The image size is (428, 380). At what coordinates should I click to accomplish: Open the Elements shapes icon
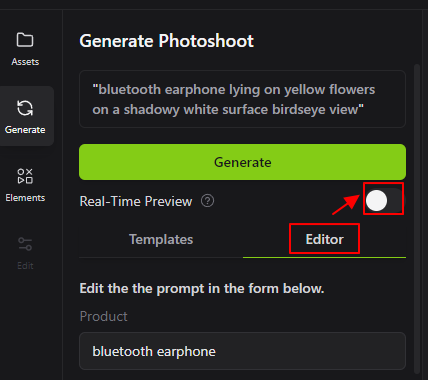(x=25, y=176)
